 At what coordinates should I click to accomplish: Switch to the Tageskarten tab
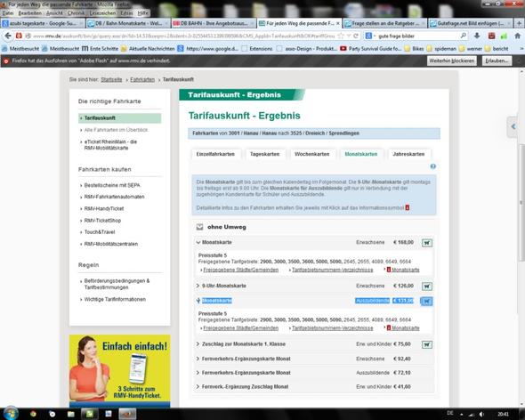(x=264, y=154)
